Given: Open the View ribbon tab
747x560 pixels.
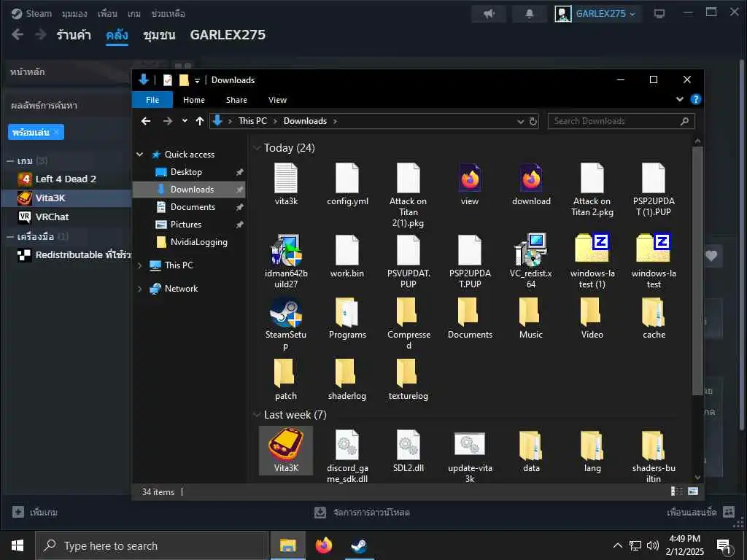Looking at the screenshot, I should click(x=277, y=99).
